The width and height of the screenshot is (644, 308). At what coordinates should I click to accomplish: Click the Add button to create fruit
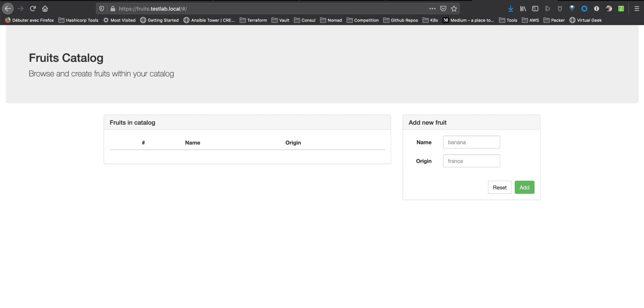tap(524, 187)
